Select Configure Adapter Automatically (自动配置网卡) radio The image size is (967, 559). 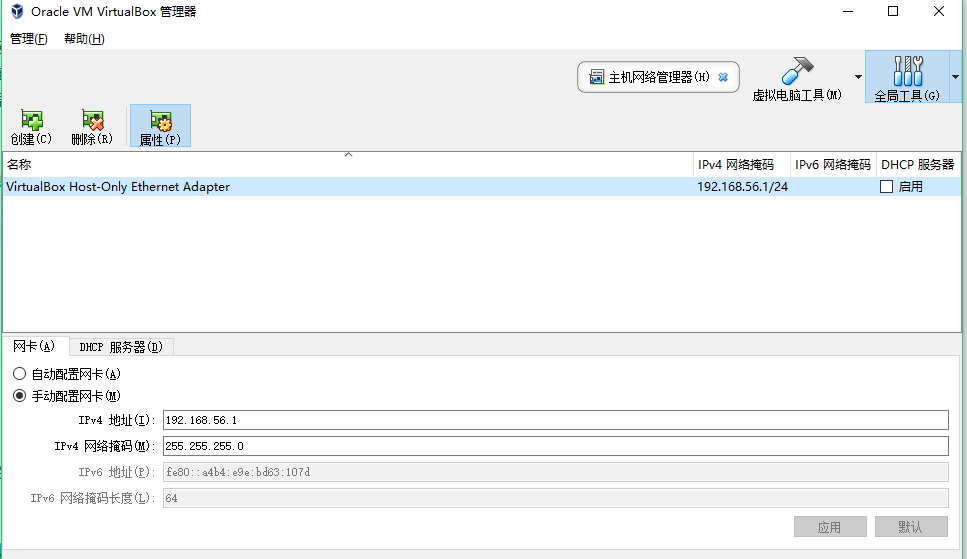click(20, 374)
